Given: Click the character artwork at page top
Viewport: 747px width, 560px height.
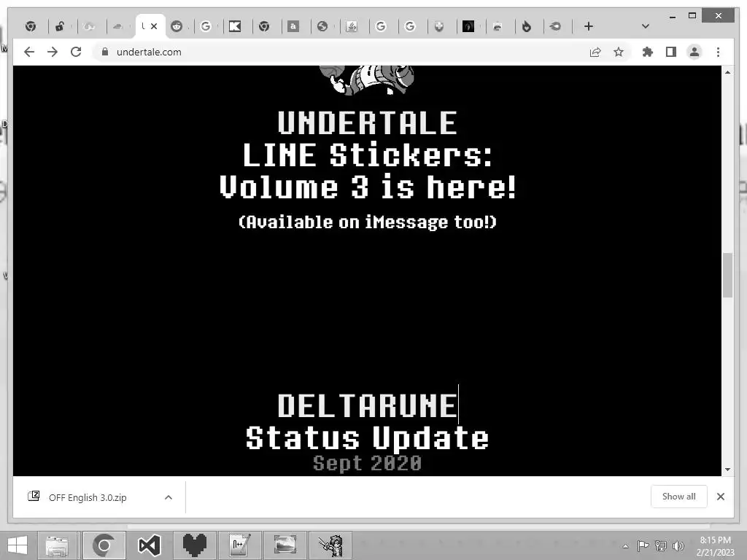Looking at the screenshot, I should coord(366,79).
